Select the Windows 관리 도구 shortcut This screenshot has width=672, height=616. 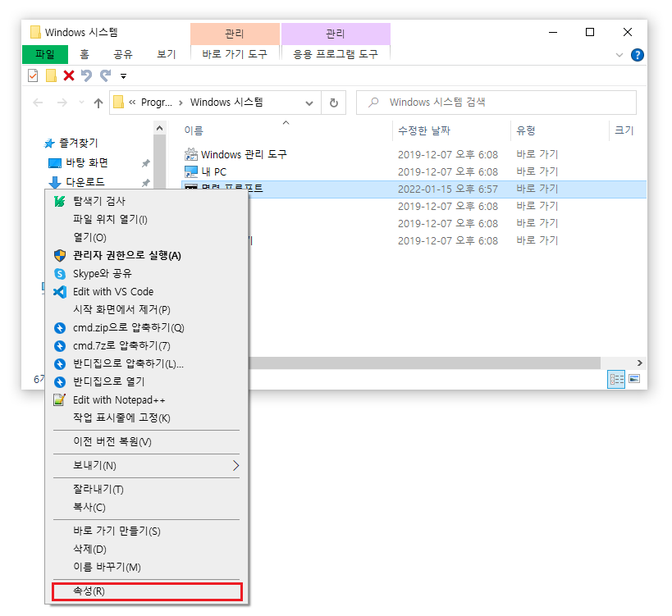244,154
